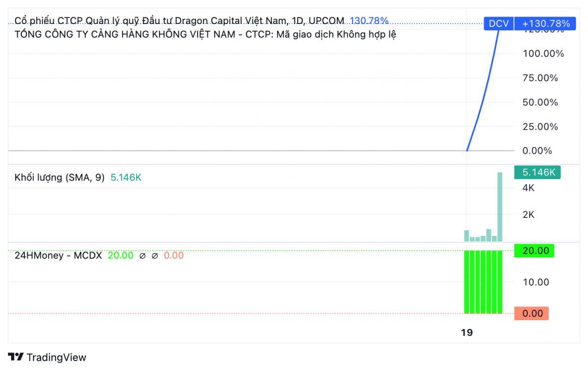Click the 19 date on time axis
The width and height of the screenshot is (588, 371).
tap(466, 332)
